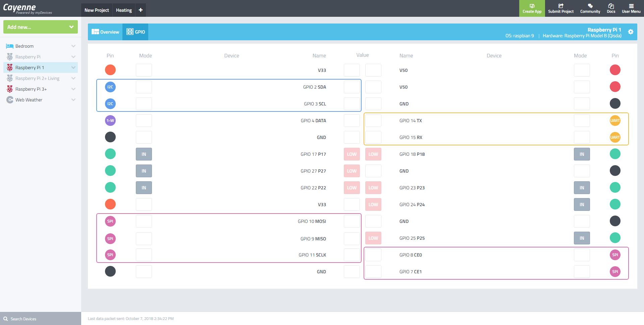Image resolution: width=644 pixels, height=325 pixels.
Task: Toggle the LOW value of GPIO 18 P18
Action: coord(373,154)
